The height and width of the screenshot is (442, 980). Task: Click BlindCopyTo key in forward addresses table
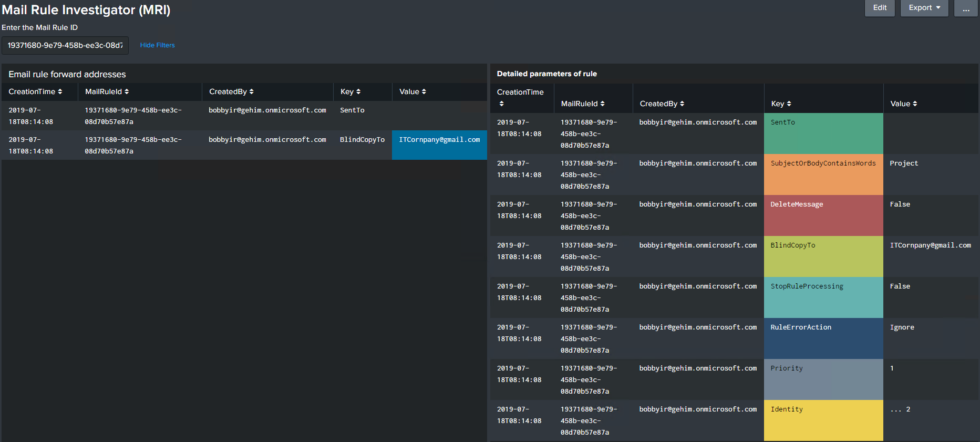362,139
